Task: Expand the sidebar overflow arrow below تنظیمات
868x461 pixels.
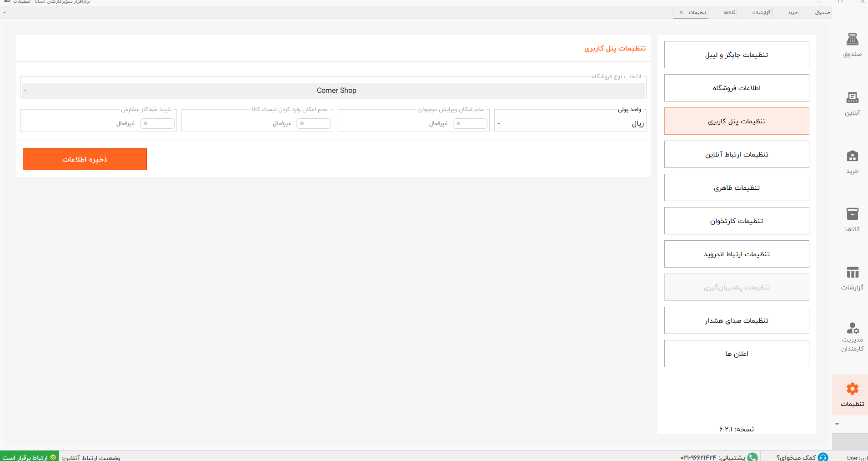Action: point(837,424)
